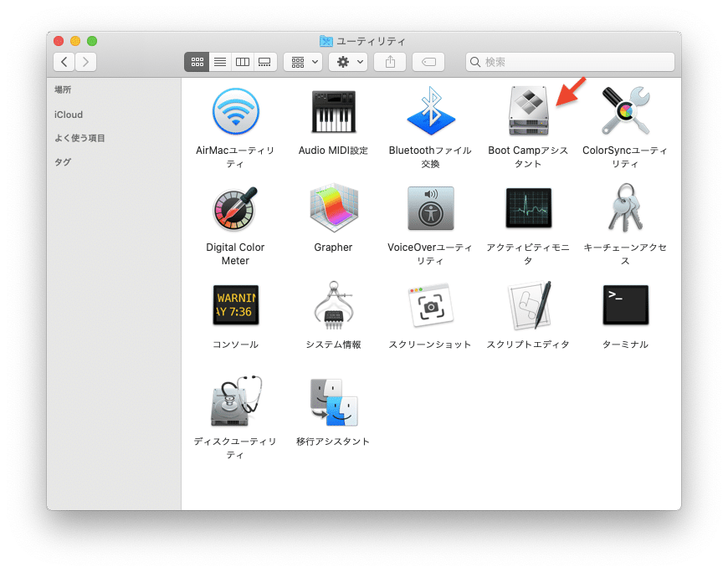Open the AirMac Utility app icon

[x=235, y=111]
